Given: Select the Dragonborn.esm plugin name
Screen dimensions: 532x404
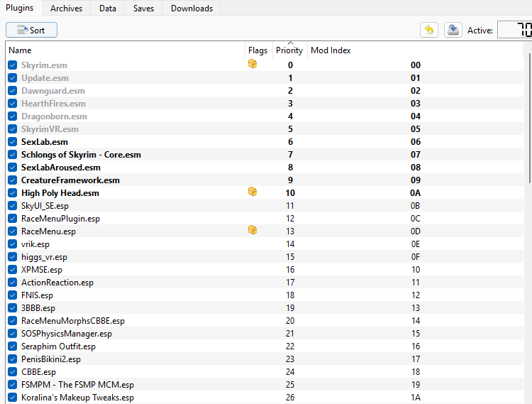Looking at the screenshot, I should (x=54, y=116).
